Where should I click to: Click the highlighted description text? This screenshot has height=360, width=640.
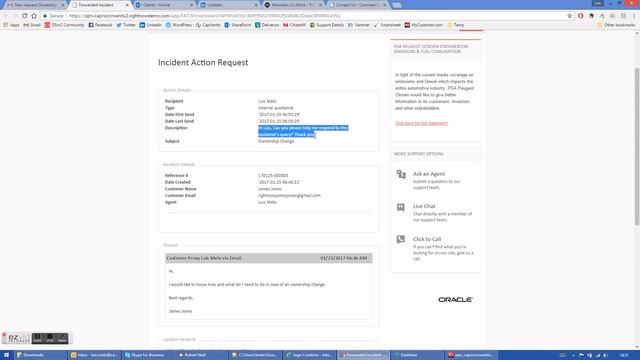pos(303,131)
